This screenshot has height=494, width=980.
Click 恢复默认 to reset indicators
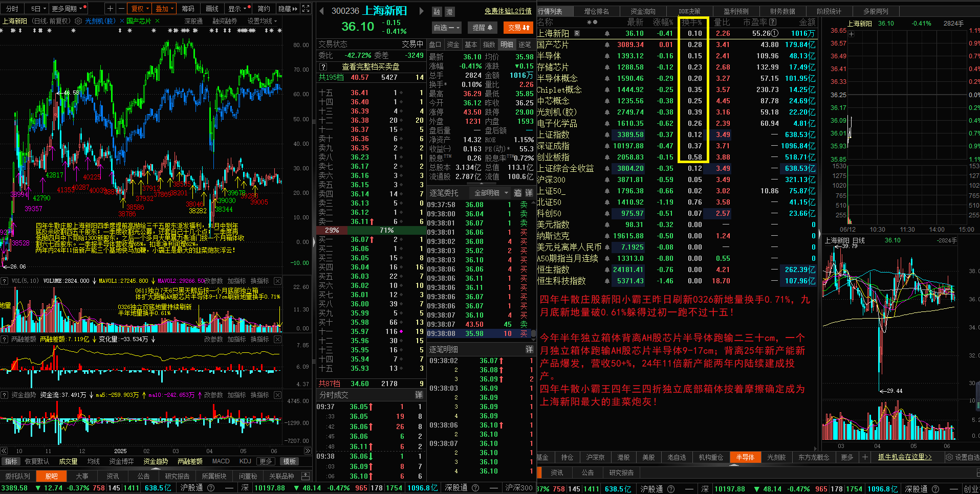click(37, 461)
